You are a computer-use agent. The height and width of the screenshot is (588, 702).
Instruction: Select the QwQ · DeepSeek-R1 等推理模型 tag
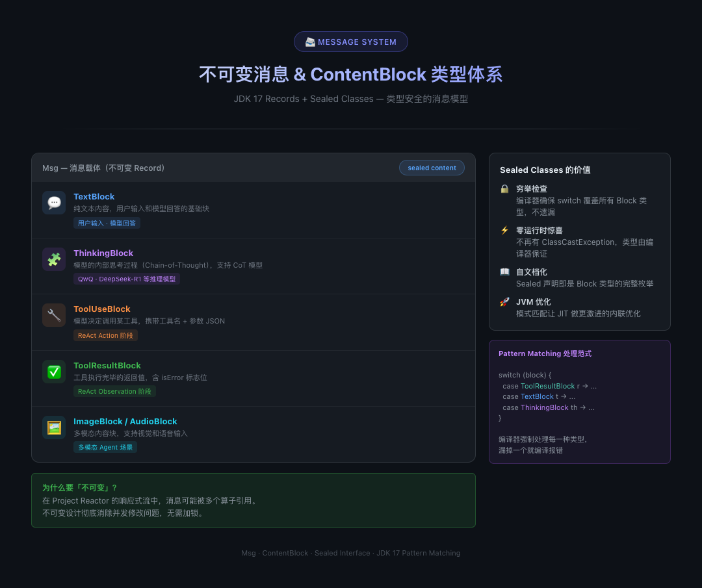[x=127, y=279]
